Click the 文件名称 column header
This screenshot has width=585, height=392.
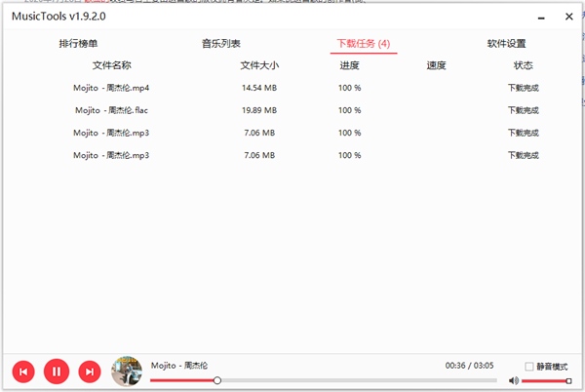(x=112, y=65)
